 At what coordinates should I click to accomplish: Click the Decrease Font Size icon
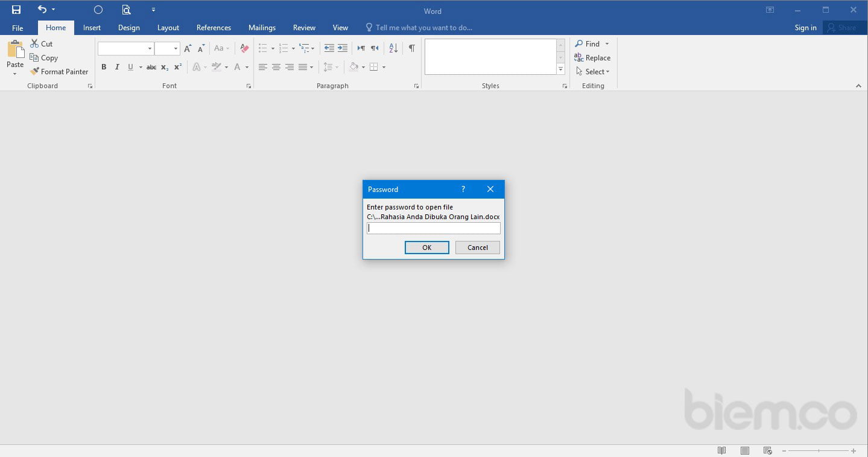click(x=201, y=48)
